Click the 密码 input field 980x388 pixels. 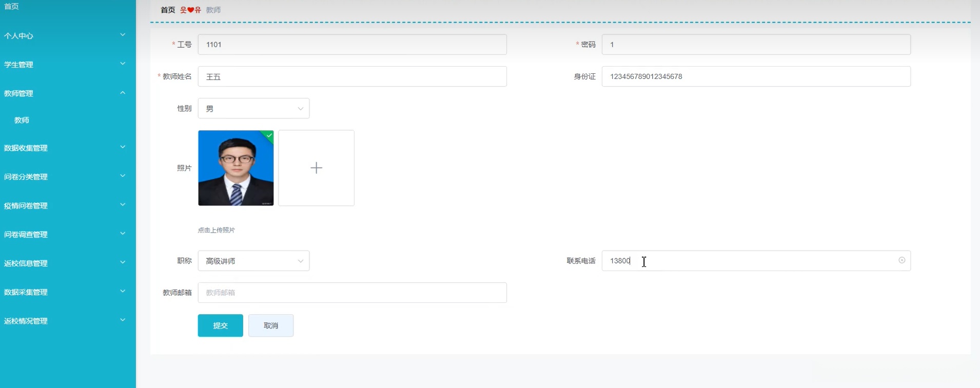pyautogui.click(x=756, y=45)
